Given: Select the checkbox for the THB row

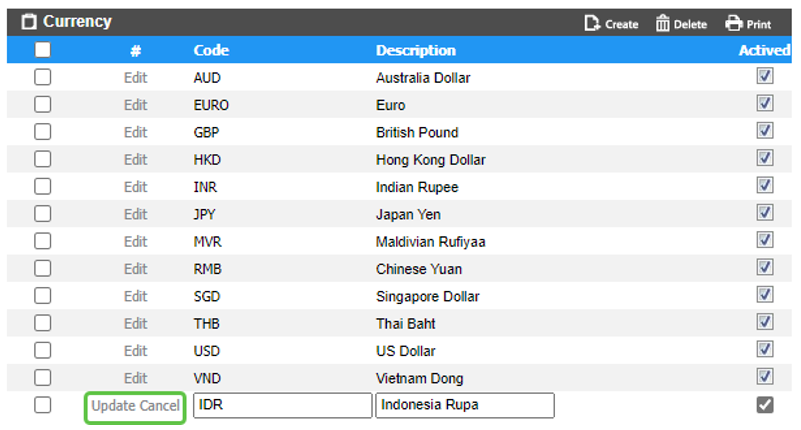Looking at the screenshot, I should 42,324.
